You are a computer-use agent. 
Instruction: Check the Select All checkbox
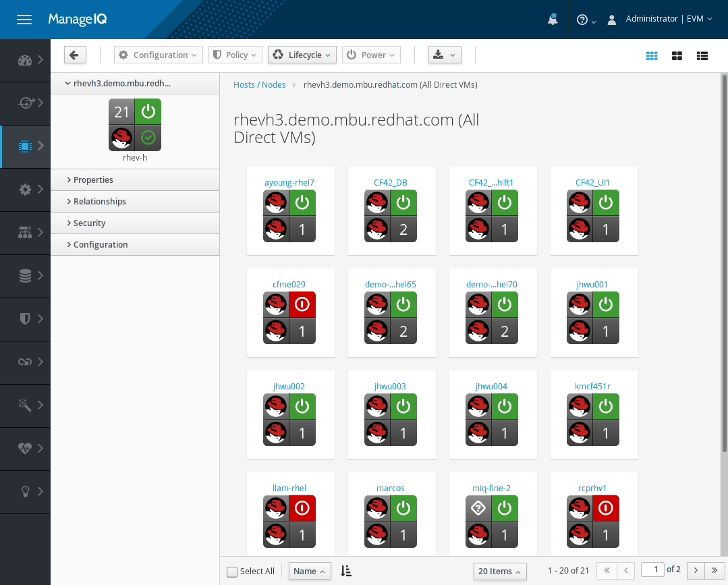231,572
